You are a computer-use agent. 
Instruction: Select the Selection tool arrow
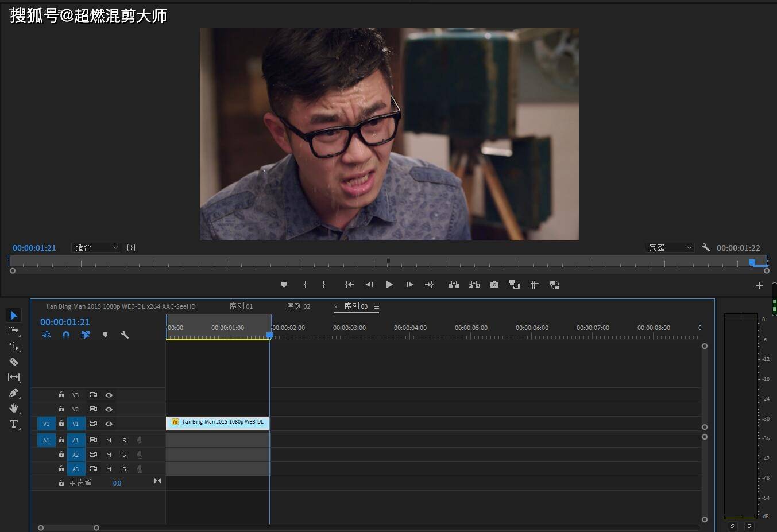(14, 315)
